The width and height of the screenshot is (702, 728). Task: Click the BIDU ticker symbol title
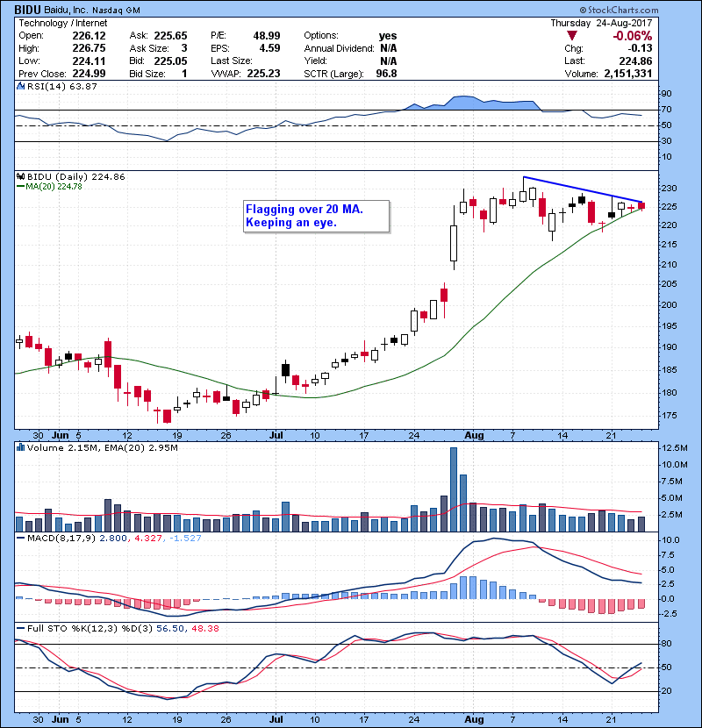pos(28,10)
